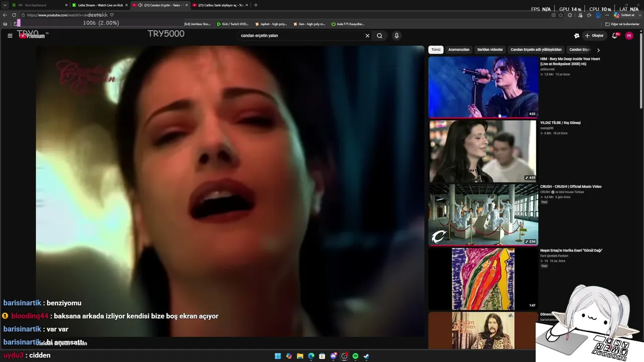Start voice search with the microphone

point(396,36)
